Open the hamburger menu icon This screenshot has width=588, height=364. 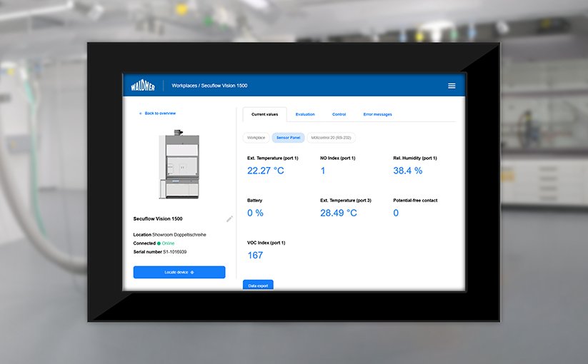(452, 86)
